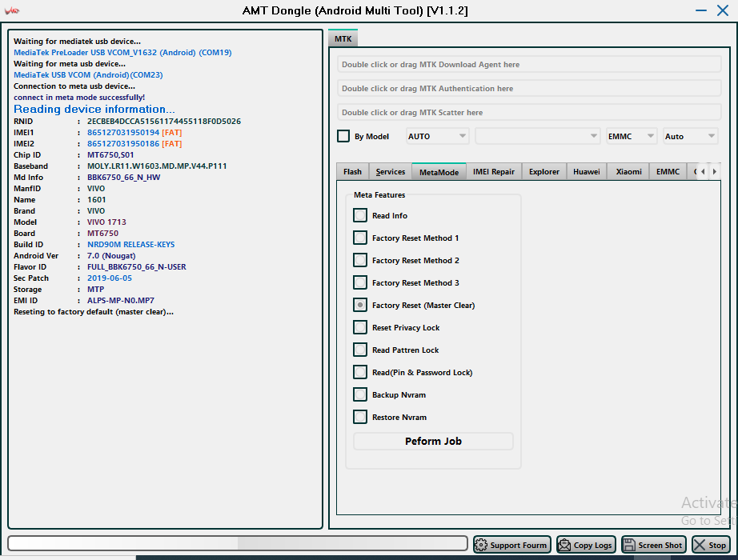Stop the running operation
Viewport: 738px width, 560px height.
click(711, 545)
